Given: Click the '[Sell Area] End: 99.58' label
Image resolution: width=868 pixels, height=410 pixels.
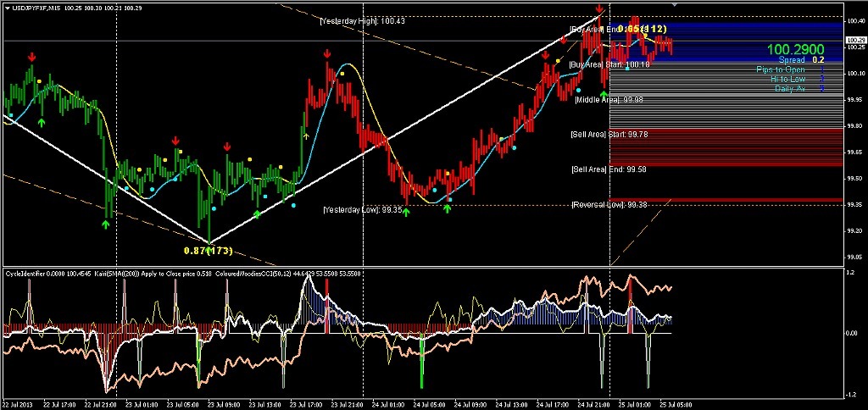Looking at the screenshot, I should tap(609, 169).
